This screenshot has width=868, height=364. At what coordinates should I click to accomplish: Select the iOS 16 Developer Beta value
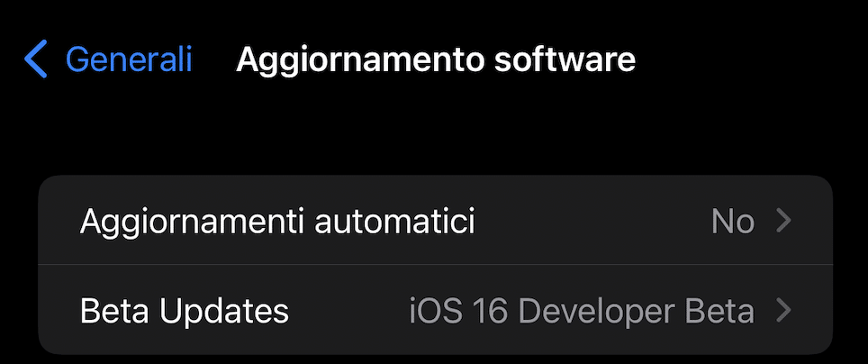pos(582,311)
